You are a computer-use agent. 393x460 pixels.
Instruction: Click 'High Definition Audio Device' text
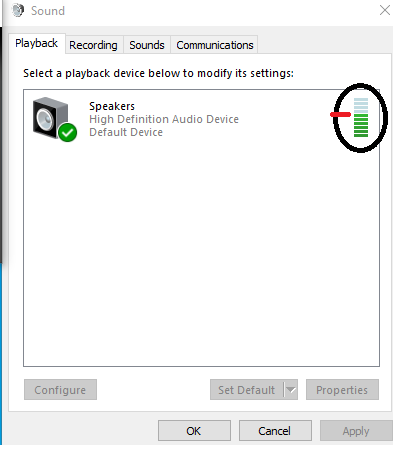(164, 119)
